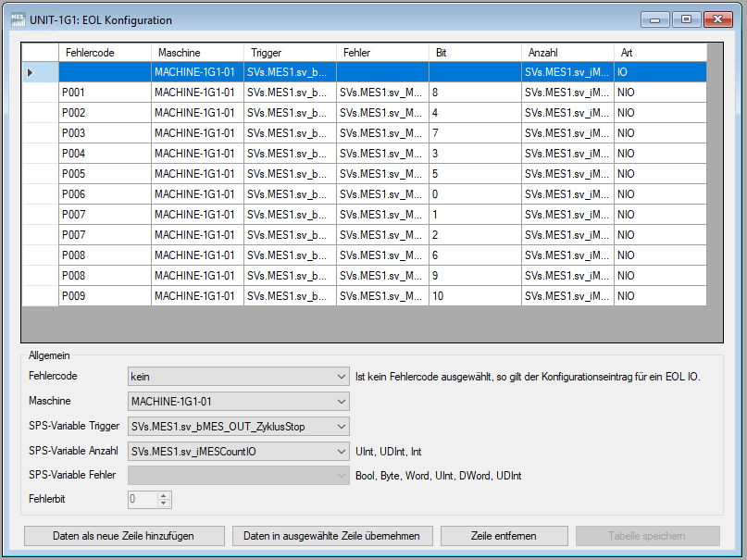The width and height of the screenshot is (747, 560).
Task: Click the Art column header
Action: point(659,53)
